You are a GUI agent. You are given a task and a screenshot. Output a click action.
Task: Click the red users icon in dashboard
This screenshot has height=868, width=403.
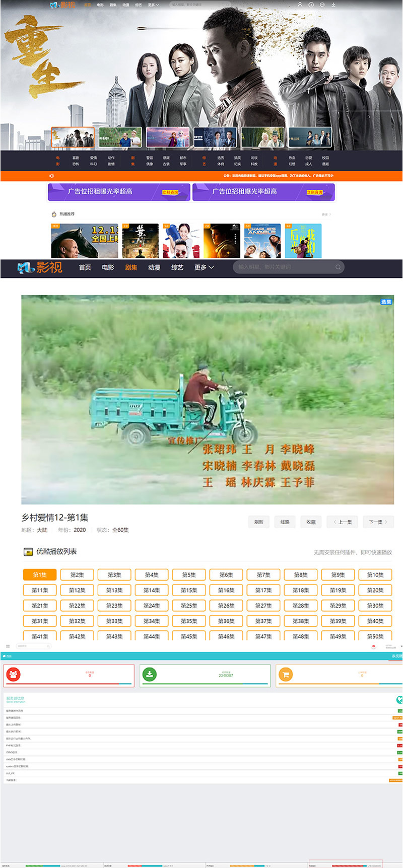pos(14,675)
